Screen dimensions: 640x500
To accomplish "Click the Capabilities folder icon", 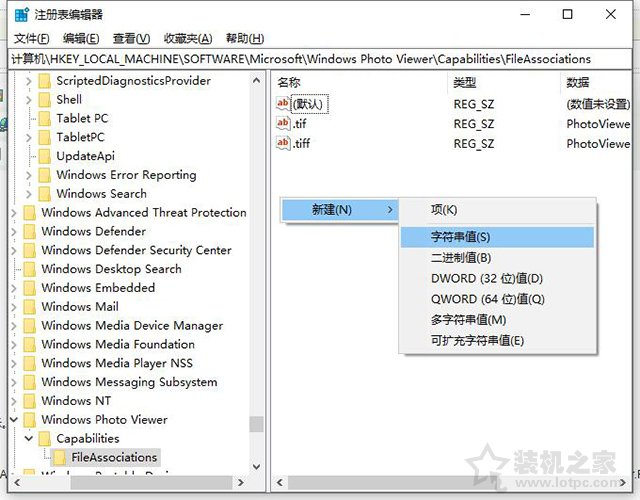I will 44,438.
